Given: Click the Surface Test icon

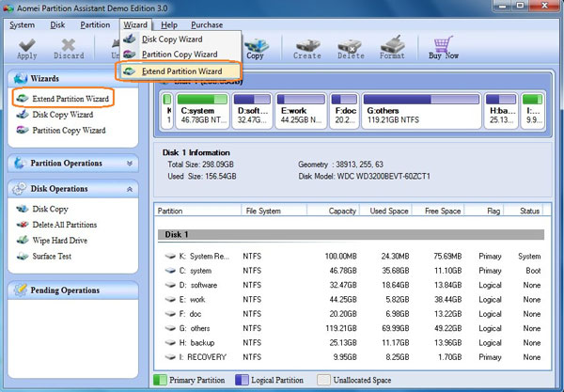Looking at the screenshot, I should coord(23,256).
